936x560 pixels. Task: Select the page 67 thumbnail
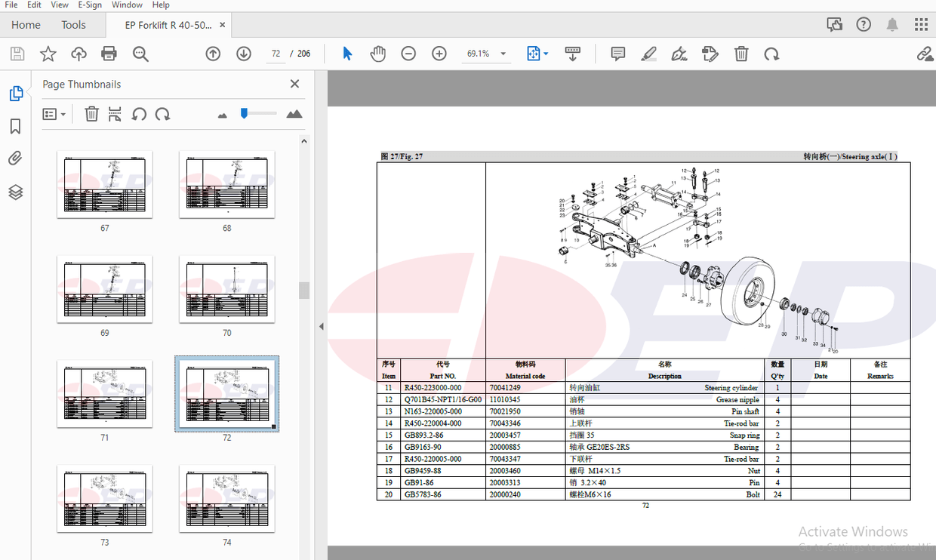click(x=105, y=184)
